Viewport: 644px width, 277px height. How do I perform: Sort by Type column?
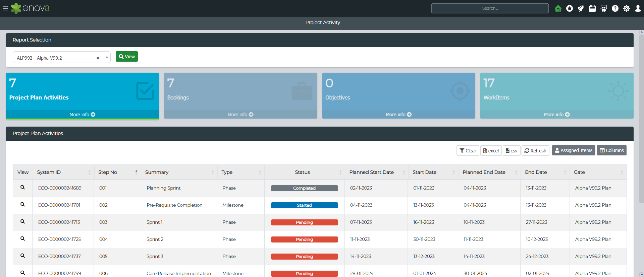[241, 172]
